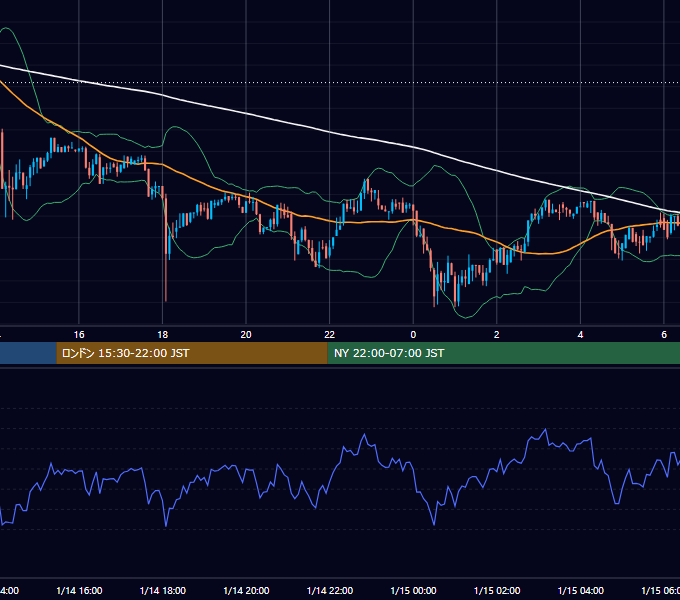Click the 1/14 22:00 date label
The width and height of the screenshot is (680, 600).
click(330, 590)
